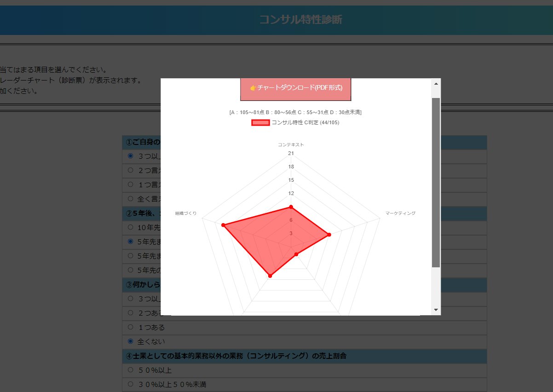Screen dimensions: 553x392
Task: Click the radar scale value 15
Action: pyautogui.click(x=291, y=180)
